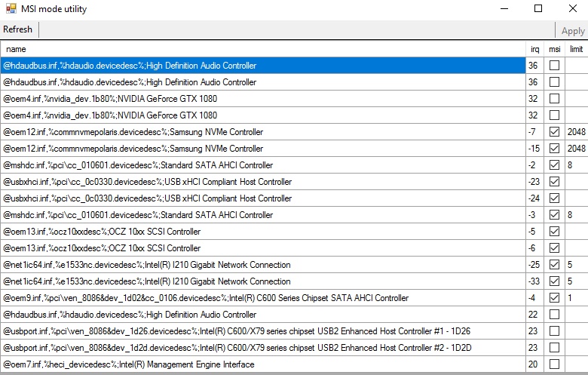The image size is (588, 375).
Task: Click the msi column header
Action: [554, 49]
